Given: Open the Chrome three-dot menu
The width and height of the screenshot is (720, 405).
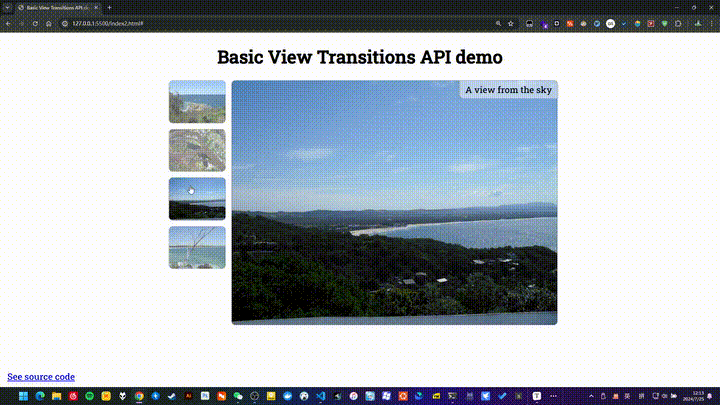Looking at the screenshot, I should pyautogui.click(x=709, y=23).
